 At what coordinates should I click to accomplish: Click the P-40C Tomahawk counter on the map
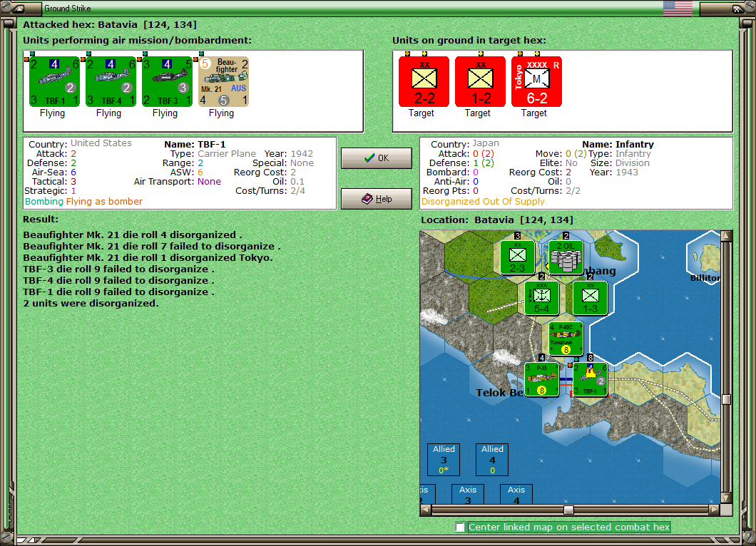pyautogui.click(x=566, y=339)
